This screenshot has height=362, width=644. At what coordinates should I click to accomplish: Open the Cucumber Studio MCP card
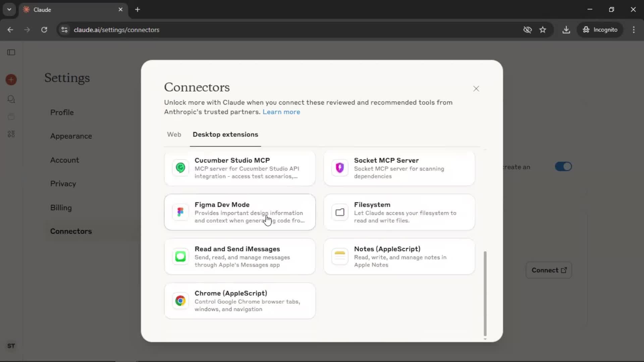[240, 168]
